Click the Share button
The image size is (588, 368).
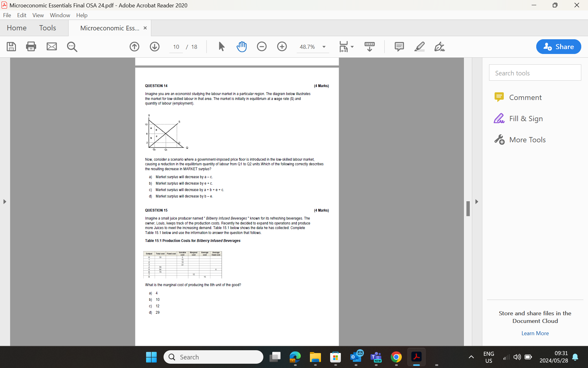[558, 47]
